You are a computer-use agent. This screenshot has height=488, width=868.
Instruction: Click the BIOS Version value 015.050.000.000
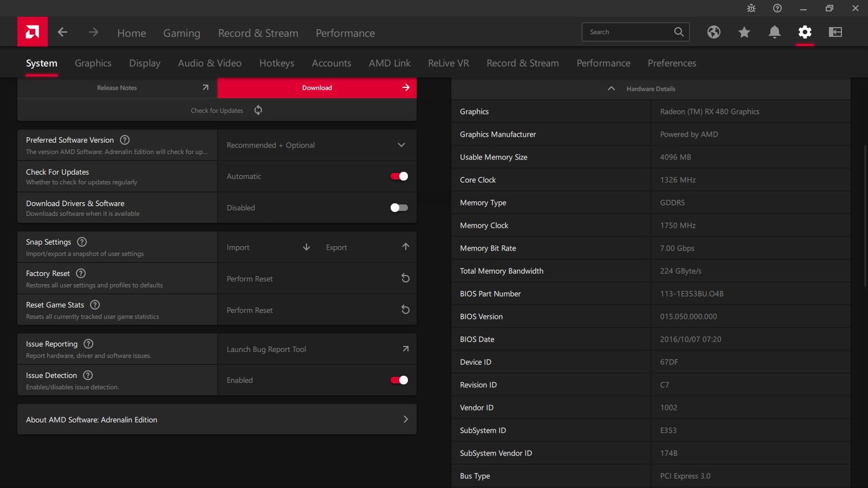pos(688,317)
